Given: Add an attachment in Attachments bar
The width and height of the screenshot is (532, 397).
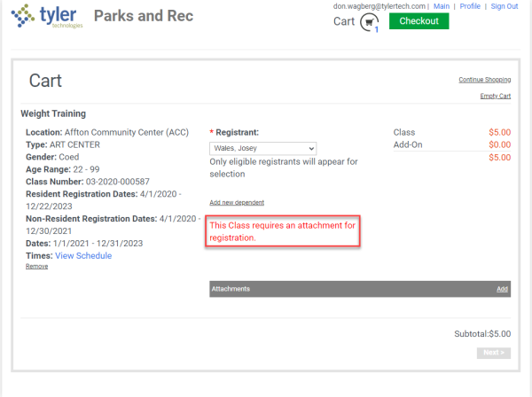Looking at the screenshot, I should click(x=502, y=289).
